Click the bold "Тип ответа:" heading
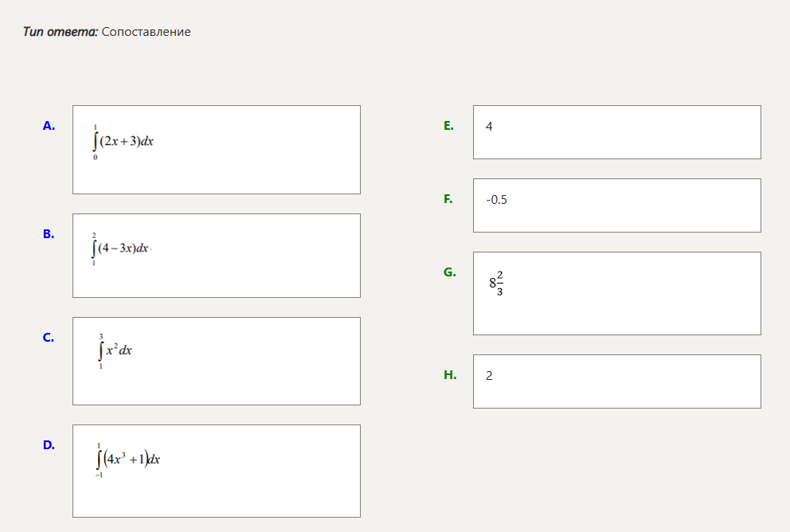This screenshot has width=790, height=532. (x=61, y=32)
